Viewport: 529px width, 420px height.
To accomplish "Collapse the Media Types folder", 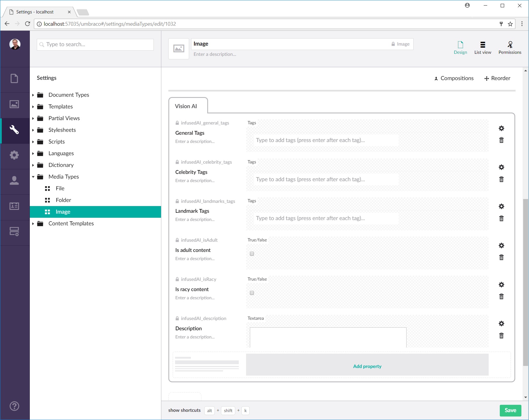I will click(x=33, y=177).
